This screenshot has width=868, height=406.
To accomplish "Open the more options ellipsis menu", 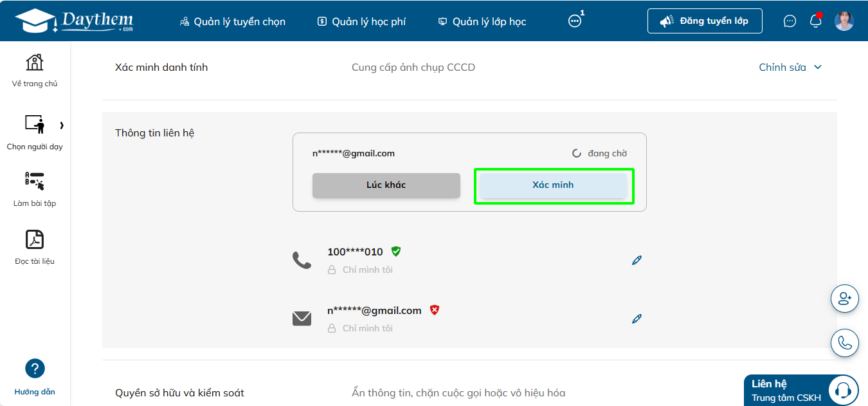I will (575, 21).
